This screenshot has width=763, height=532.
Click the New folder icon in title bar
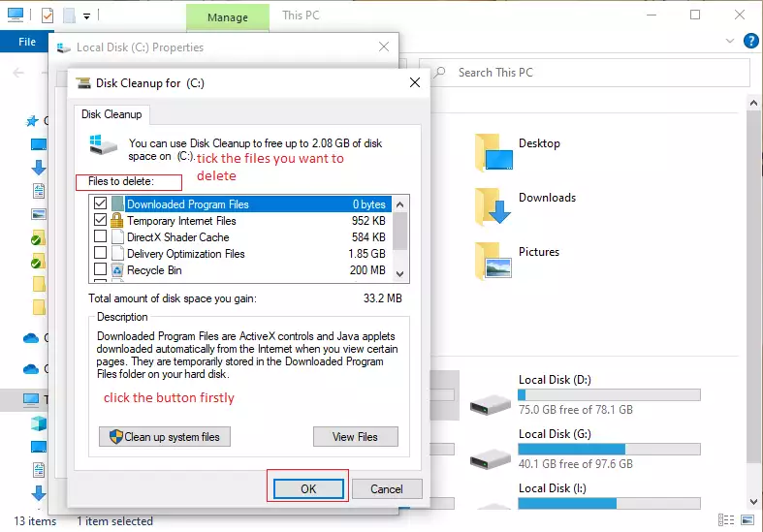point(69,16)
